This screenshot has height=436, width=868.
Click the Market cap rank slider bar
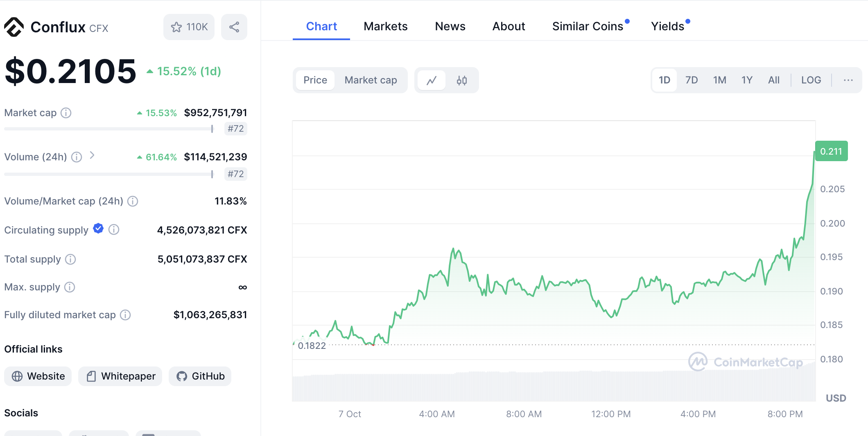[x=109, y=129]
